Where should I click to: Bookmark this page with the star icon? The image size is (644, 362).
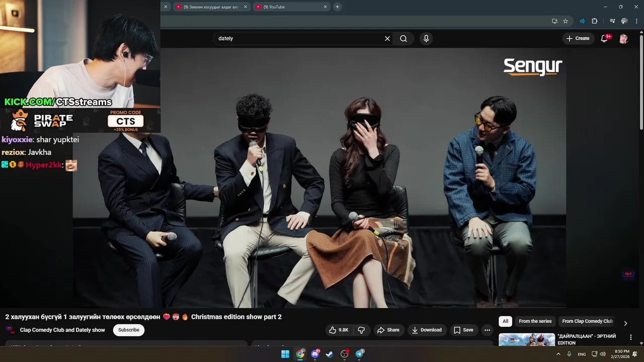[x=566, y=21]
